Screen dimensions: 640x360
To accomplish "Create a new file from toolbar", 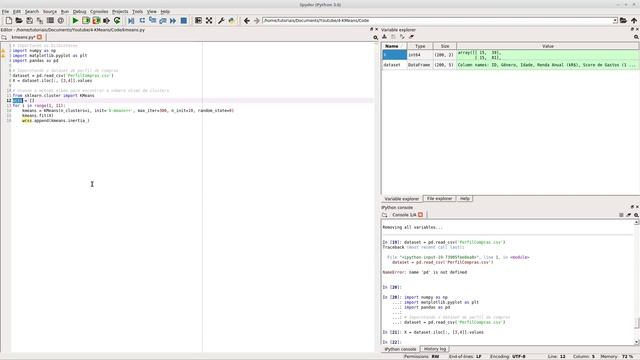I will pos(9,20).
